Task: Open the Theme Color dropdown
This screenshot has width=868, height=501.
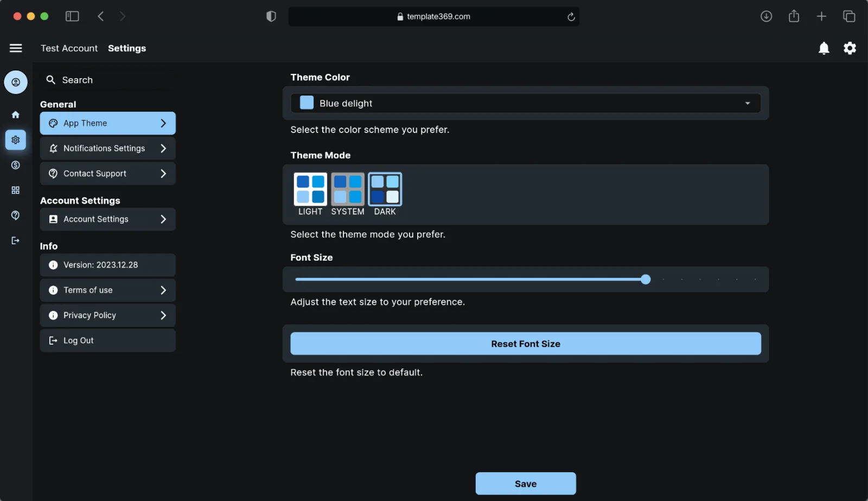Action: [x=526, y=103]
